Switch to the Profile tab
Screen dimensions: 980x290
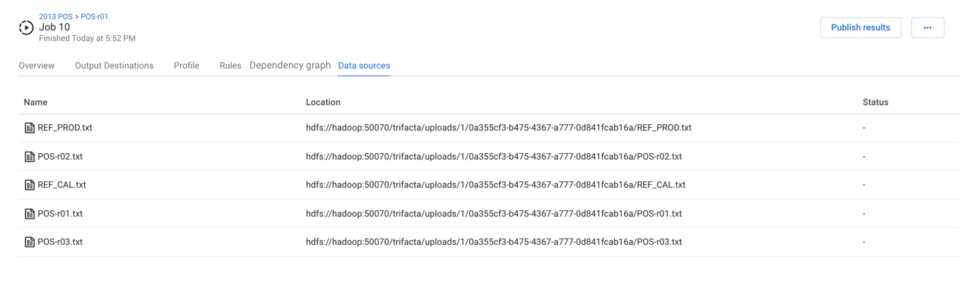[x=187, y=66]
